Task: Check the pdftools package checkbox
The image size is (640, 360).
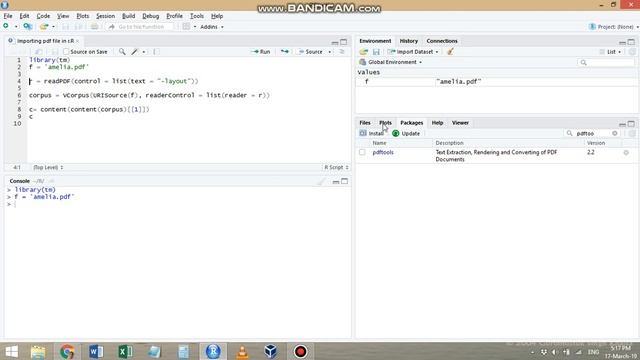Action: coord(362,152)
